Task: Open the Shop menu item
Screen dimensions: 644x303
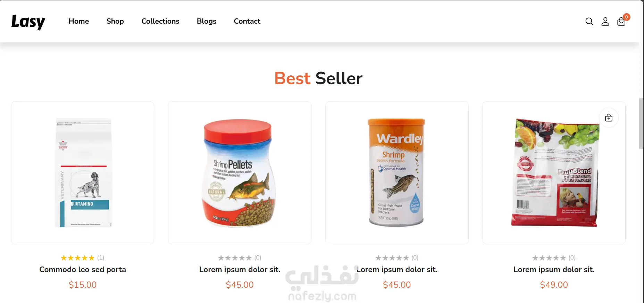Action: (x=115, y=21)
